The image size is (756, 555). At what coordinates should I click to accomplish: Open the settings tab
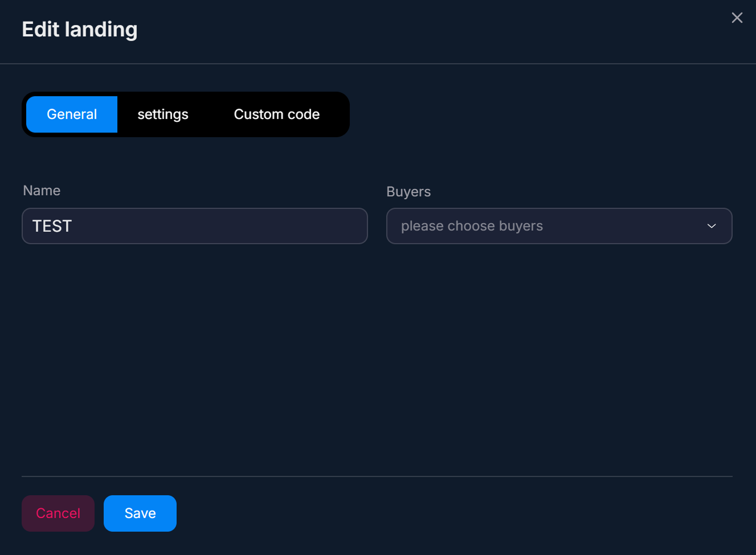pyautogui.click(x=163, y=114)
